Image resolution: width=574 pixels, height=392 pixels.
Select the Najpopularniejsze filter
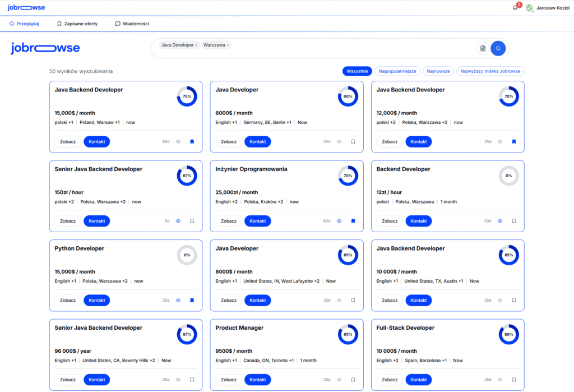tap(397, 71)
